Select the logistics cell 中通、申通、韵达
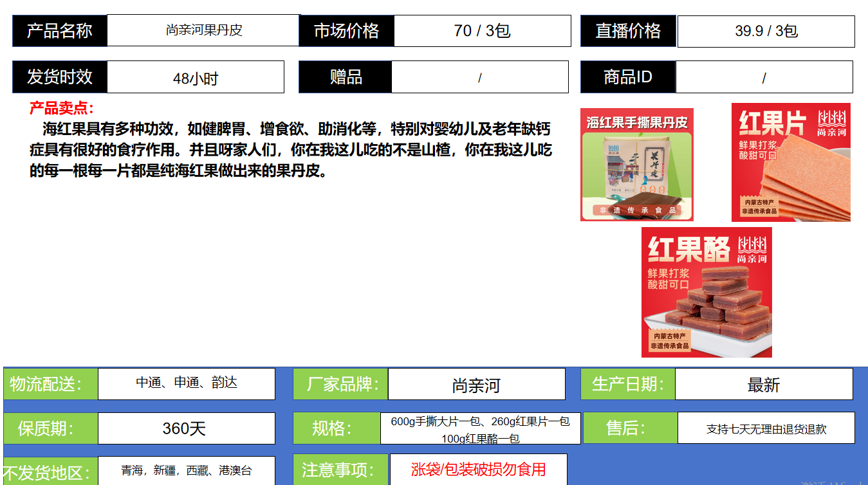868x485 pixels. (186, 383)
